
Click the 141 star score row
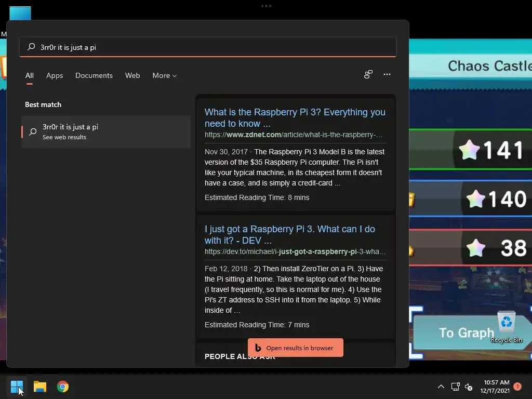(x=471, y=149)
